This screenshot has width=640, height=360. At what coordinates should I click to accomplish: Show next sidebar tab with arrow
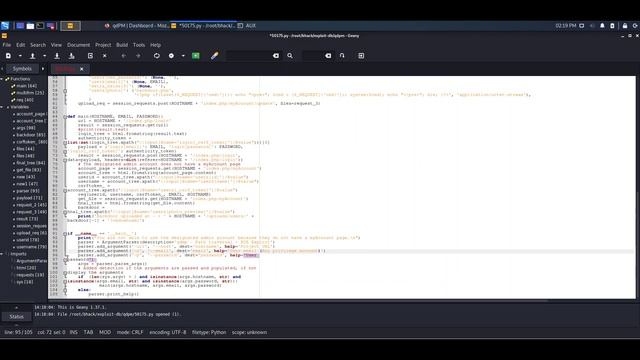(43, 69)
